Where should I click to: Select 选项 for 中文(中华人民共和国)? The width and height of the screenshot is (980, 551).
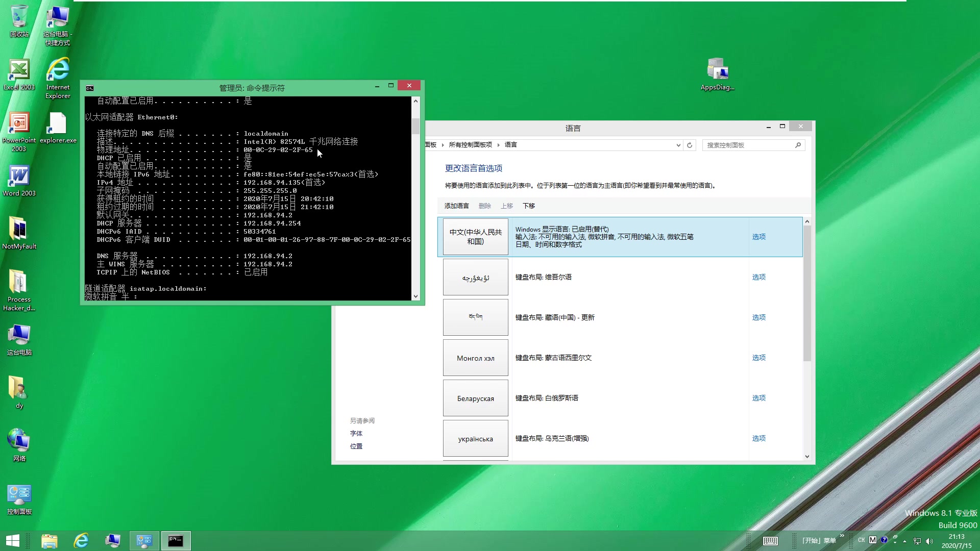coord(759,236)
